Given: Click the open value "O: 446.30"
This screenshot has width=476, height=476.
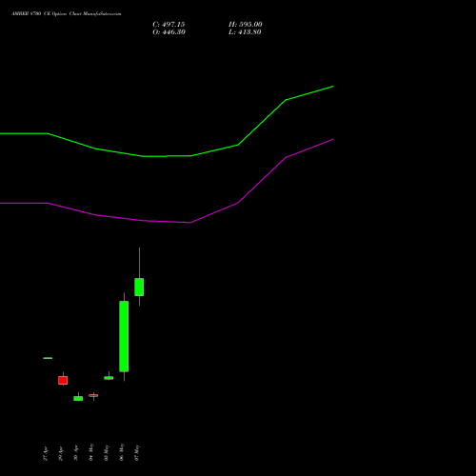Looking at the screenshot, I should (x=169, y=32).
